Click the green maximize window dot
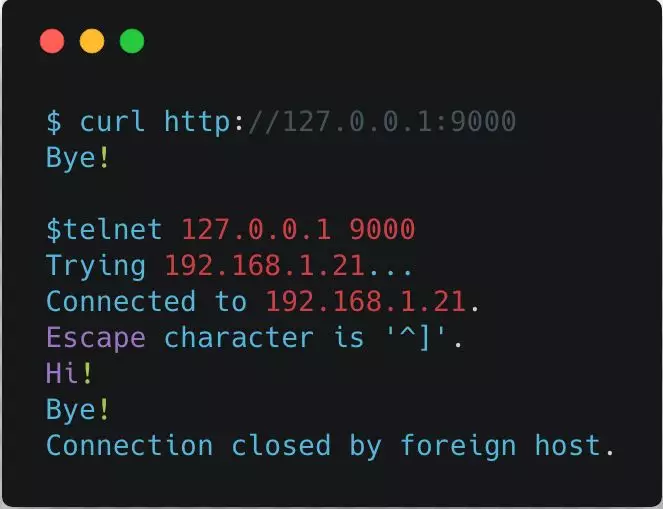663x509 pixels. pos(132,41)
